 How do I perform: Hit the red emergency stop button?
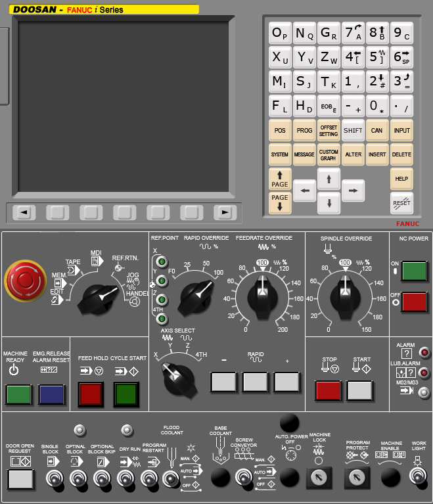(x=26, y=281)
